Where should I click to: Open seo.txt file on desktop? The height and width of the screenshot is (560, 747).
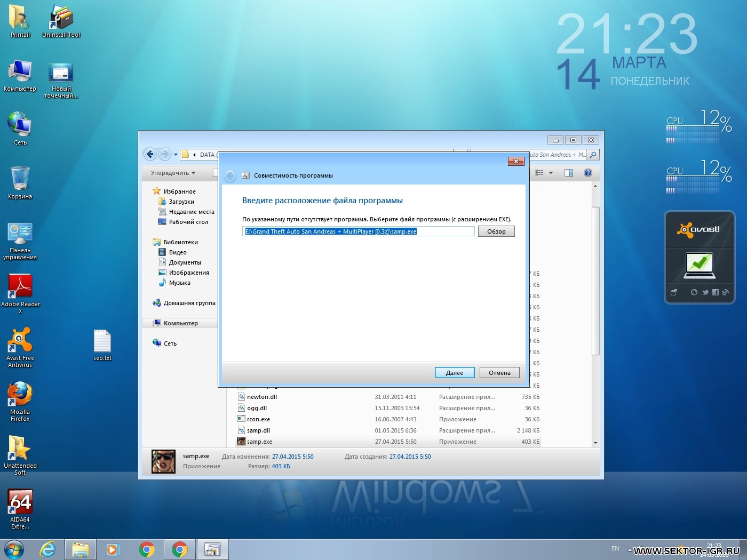click(102, 344)
